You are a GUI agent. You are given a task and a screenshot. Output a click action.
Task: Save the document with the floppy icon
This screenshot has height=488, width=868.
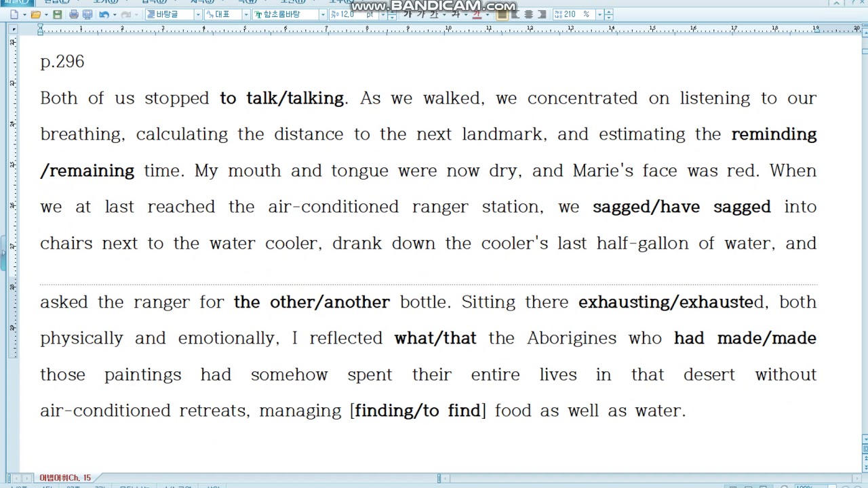58,14
